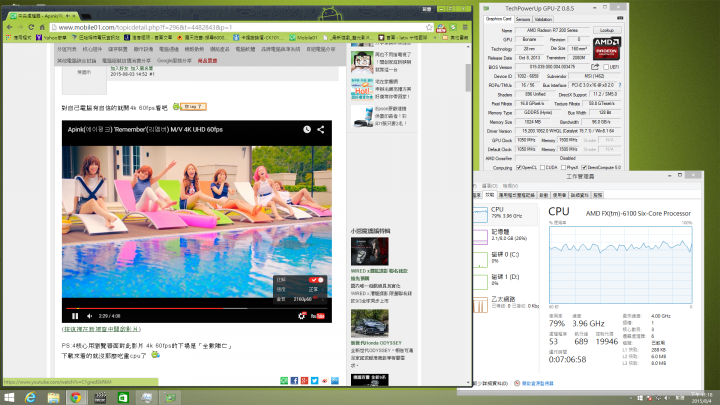Open the Task Manager app history tab

(517, 195)
